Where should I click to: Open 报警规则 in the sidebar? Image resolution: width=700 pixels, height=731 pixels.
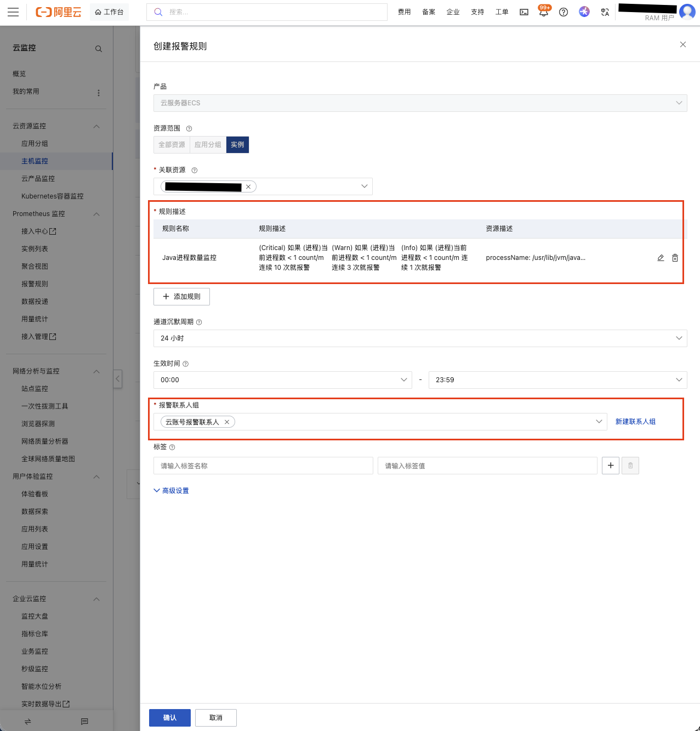coord(35,284)
